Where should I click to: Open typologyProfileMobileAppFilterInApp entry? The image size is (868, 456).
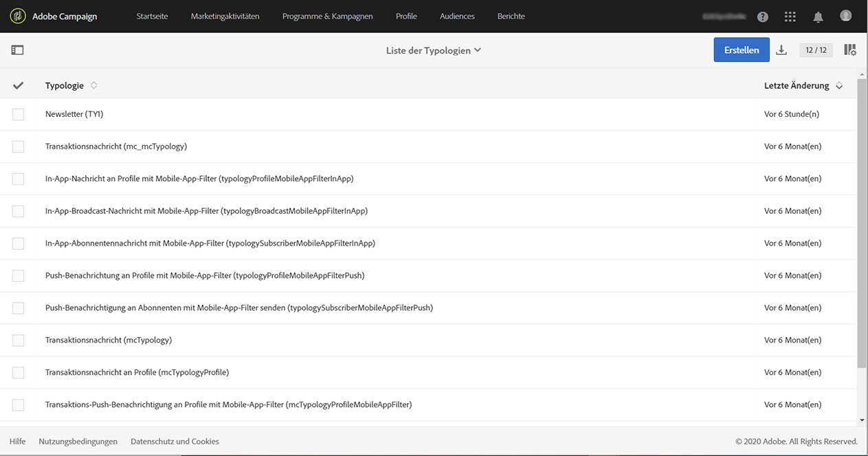pyautogui.click(x=199, y=179)
